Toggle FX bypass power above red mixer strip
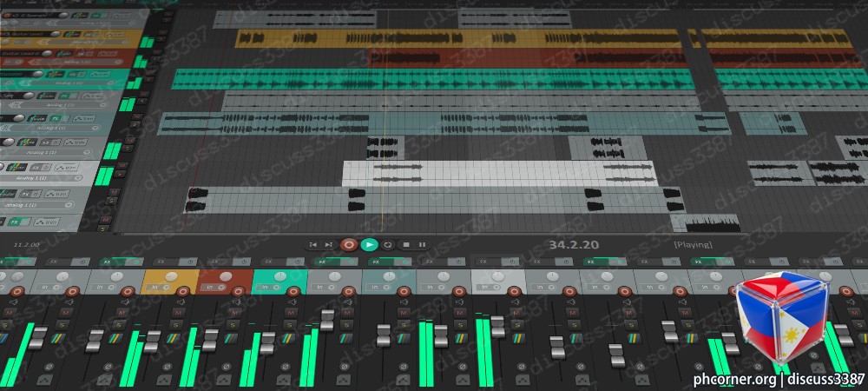The width and height of the screenshot is (868, 391). [244, 262]
